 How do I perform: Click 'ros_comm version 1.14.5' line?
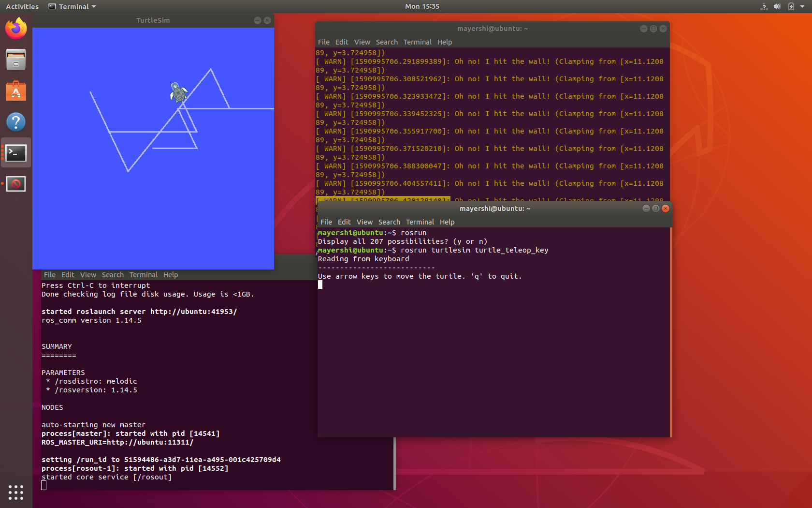coord(91,320)
